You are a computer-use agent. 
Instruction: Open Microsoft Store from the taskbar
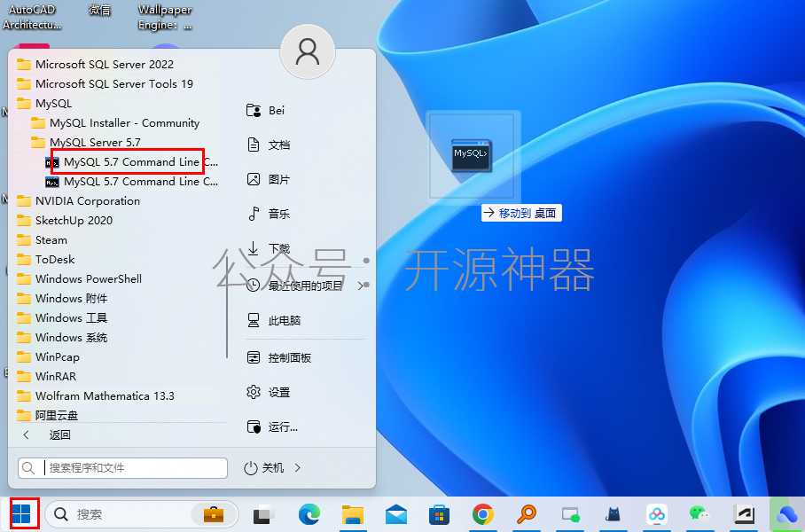click(x=439, y=514)
